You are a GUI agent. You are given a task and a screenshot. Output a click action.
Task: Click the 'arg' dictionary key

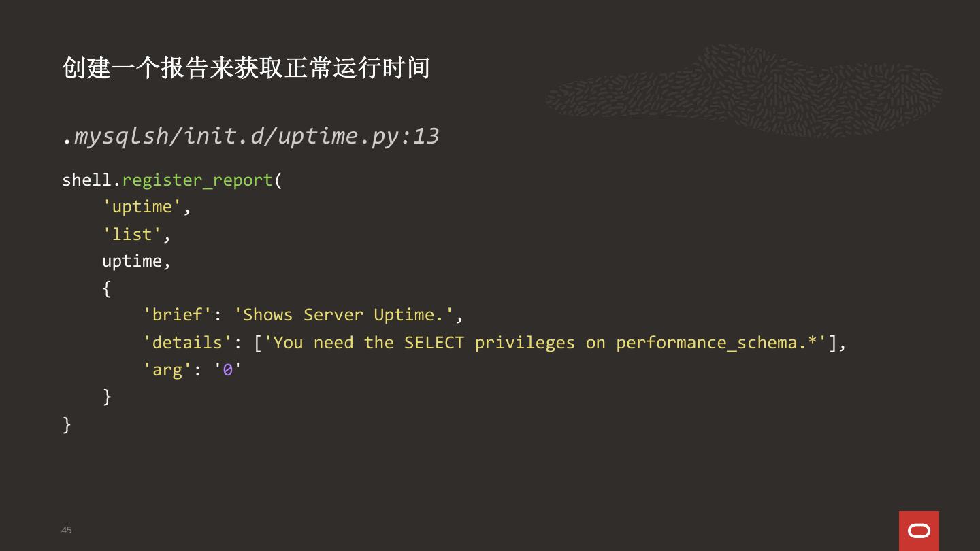167,369
